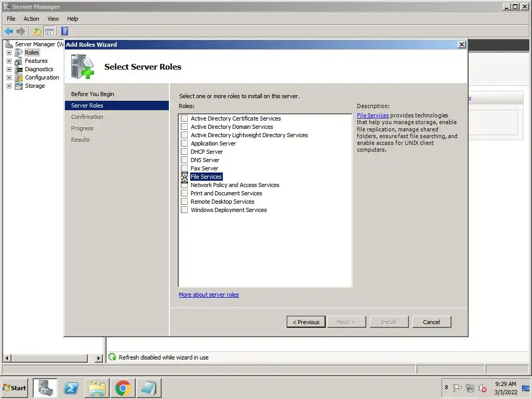Select Network Policy and Access Services label
The width and height of the screenshot is (532, 399).
pyautogui.click(x=235, y=185)
